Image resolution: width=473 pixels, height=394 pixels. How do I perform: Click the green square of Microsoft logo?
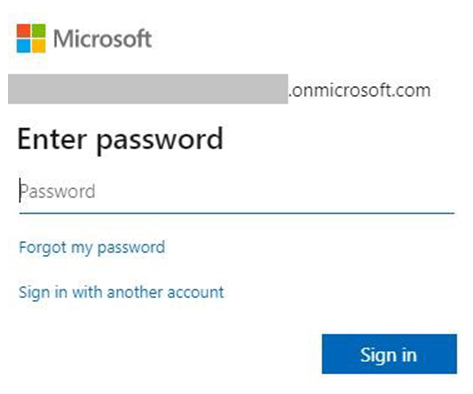pyautogui.click(x=39, y=30)
